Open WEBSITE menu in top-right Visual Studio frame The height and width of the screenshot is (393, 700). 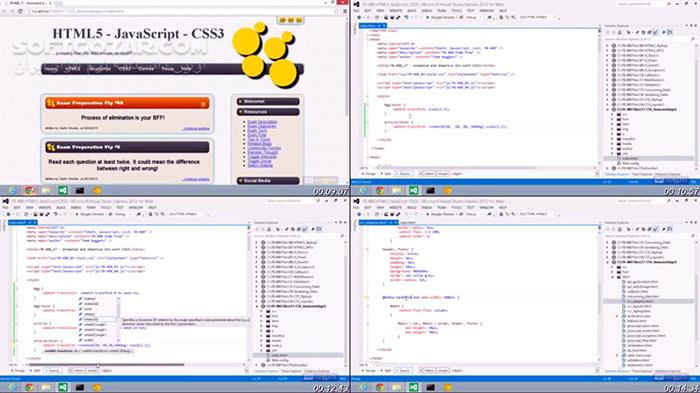point(396,11)
